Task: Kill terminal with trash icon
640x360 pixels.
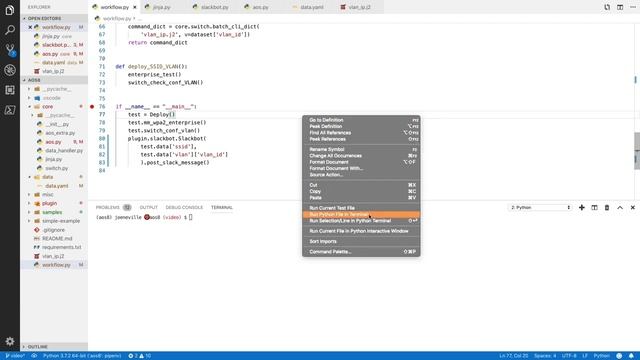Action: pos(607,207)
